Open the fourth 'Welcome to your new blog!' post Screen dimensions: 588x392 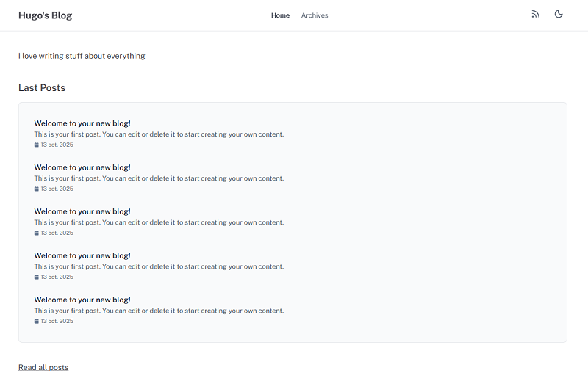tap(82, 255)
